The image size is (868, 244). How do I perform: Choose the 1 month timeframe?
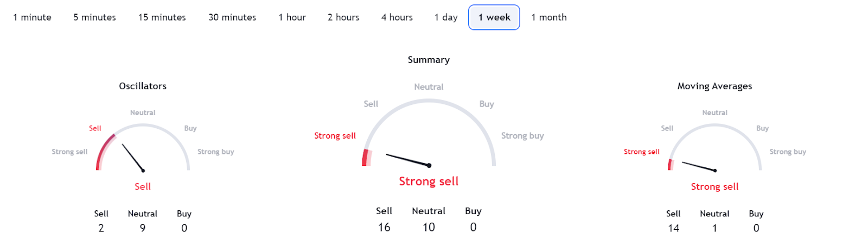click(548, 17)
